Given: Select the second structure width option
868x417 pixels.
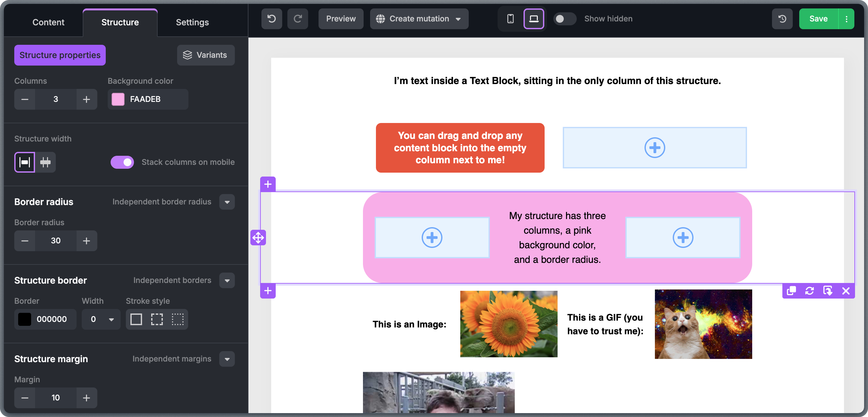Looking at the screenshot, I should click(45, 162).
